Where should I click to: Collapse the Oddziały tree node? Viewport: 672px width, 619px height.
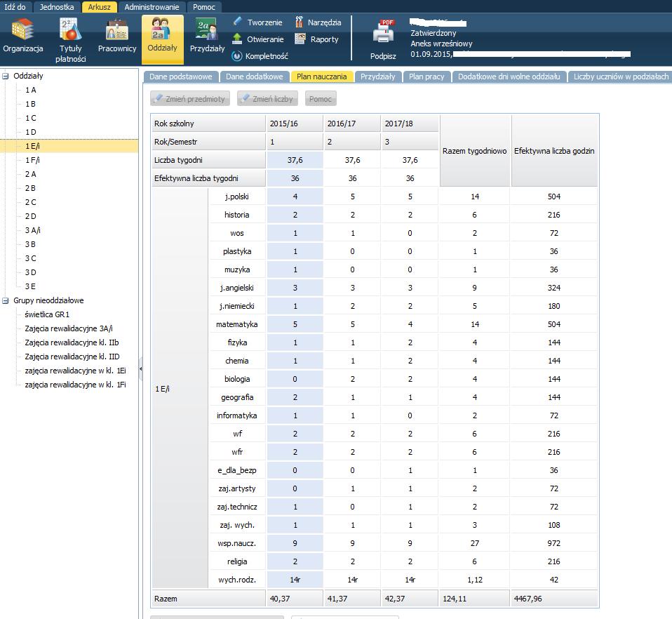point(6,76)
